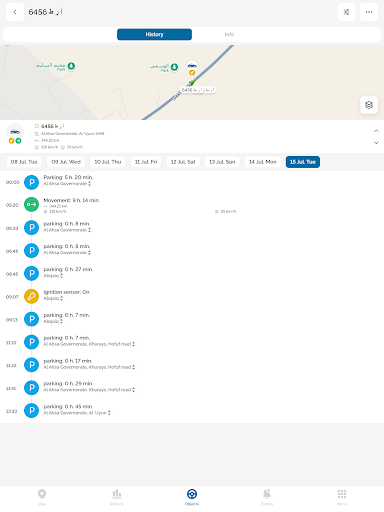Open the Objects tab in bottom navigation
384x512 pixels.
pyautogui.click(x=192, y=497)
